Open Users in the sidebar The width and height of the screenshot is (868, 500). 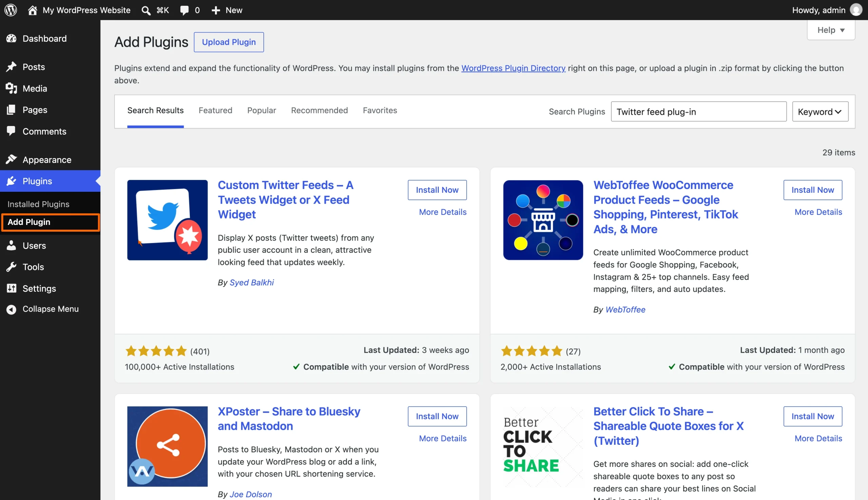point(50,246)
